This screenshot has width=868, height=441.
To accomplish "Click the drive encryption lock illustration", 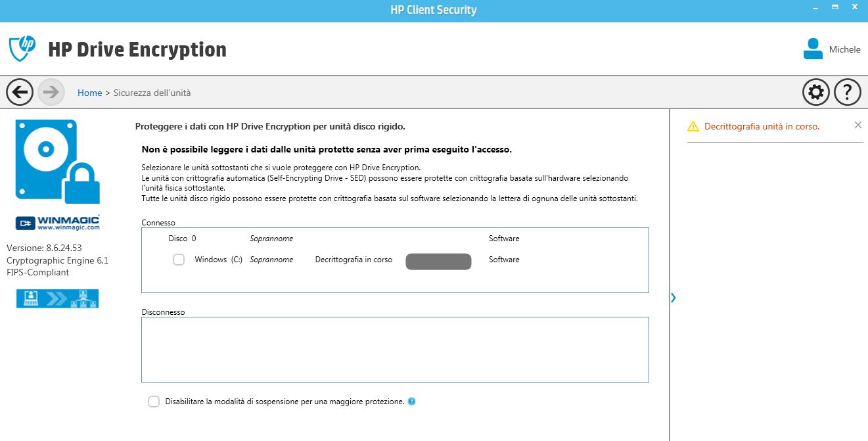I will point(58,161).
